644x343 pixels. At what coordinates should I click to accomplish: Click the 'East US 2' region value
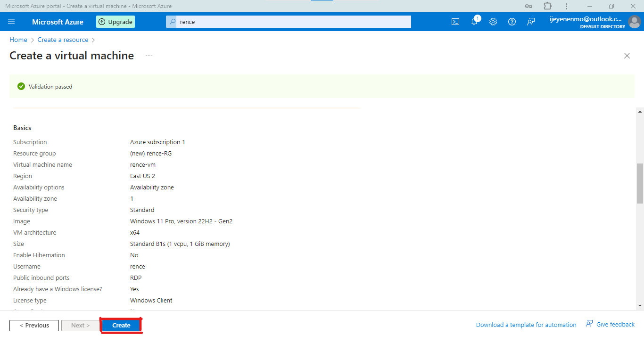point(142,176)
